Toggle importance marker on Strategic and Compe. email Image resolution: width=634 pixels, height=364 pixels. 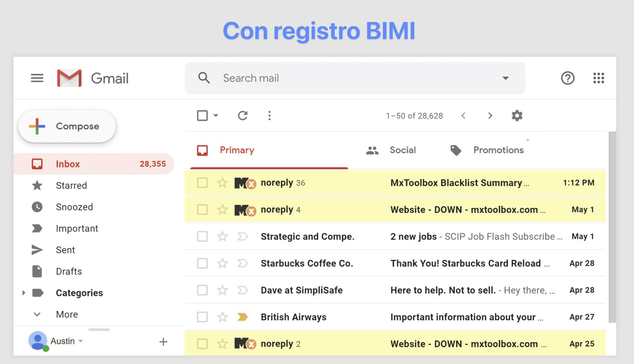[x=242, y=236]
